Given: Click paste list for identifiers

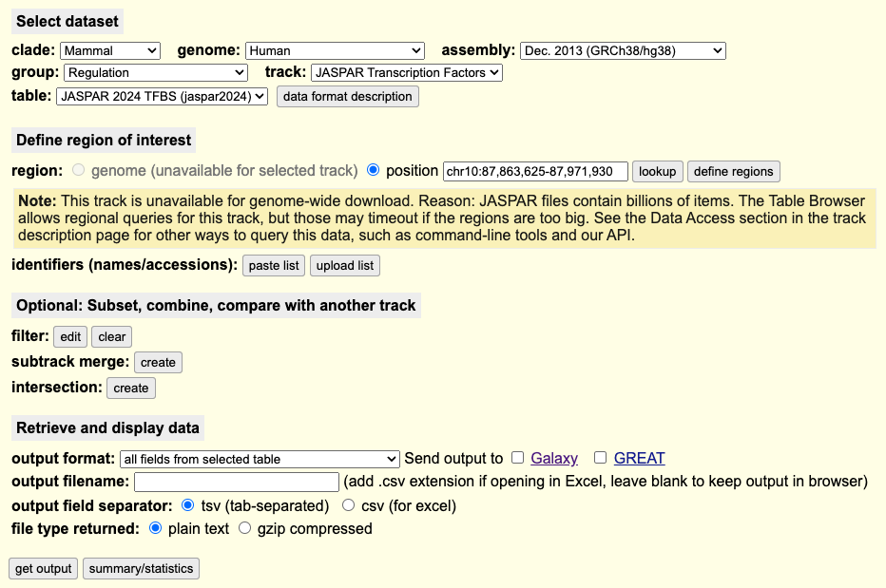Looking at the screenshot, I should point(274,266).
